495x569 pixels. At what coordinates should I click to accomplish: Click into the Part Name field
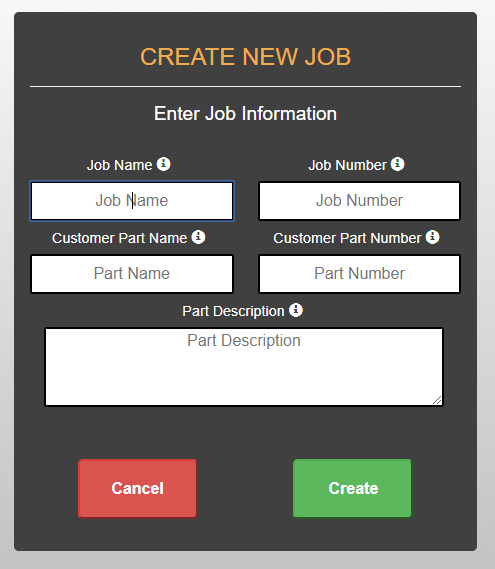[132, 274]
